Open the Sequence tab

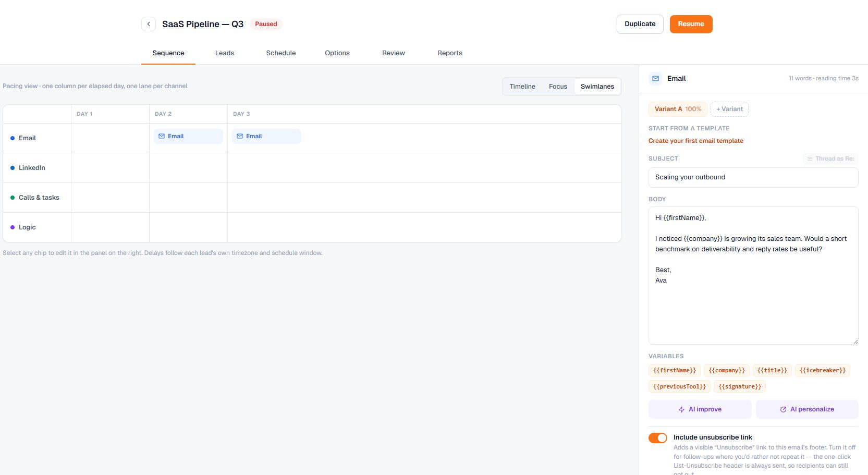click(168, 53)
